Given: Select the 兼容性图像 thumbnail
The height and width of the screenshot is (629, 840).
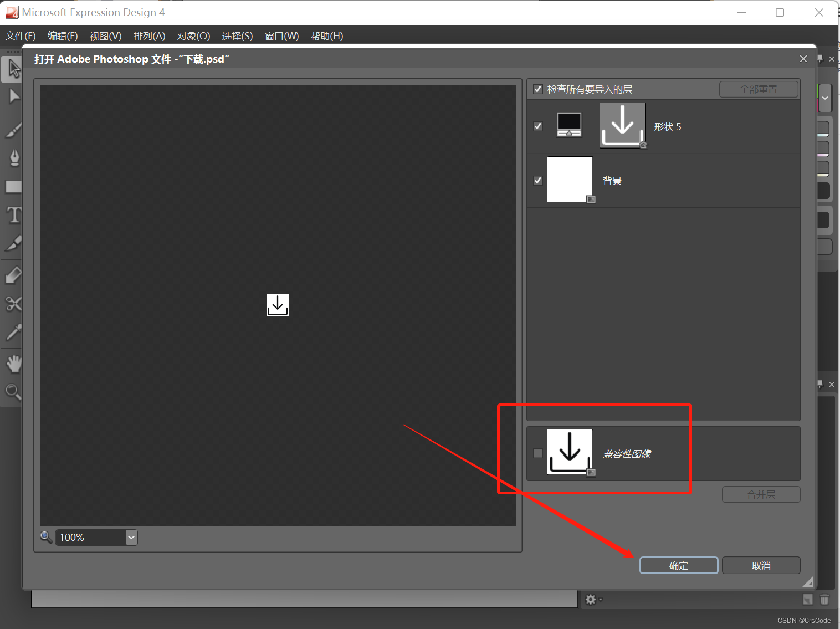Looking at the screenshot, I should click(x=570, y=452).
